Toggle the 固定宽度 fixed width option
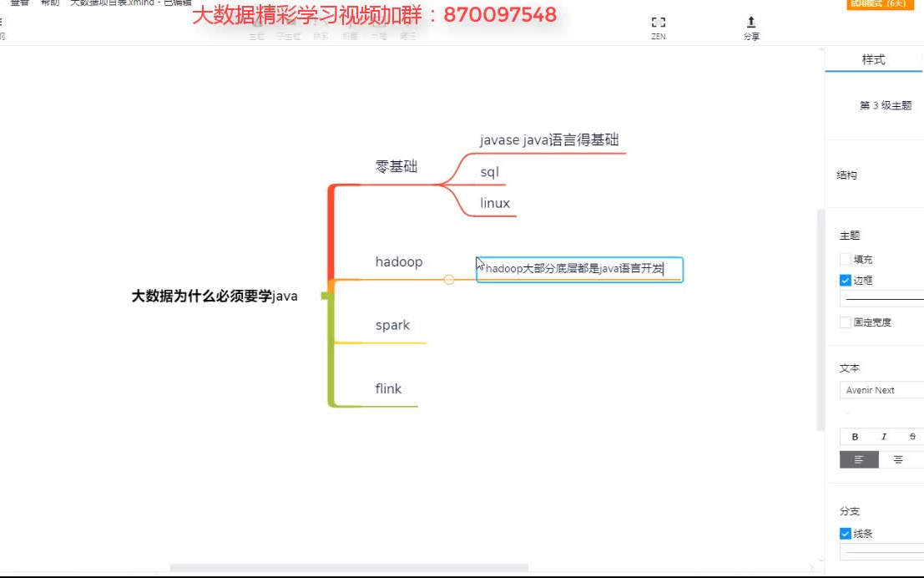The image size is (924, 578). click(x=846, y=322)
